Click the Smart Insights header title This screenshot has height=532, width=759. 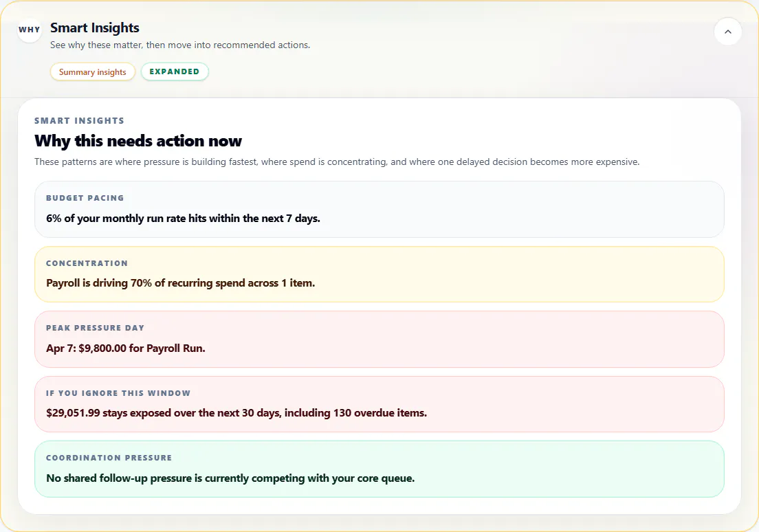click(95, 27)
